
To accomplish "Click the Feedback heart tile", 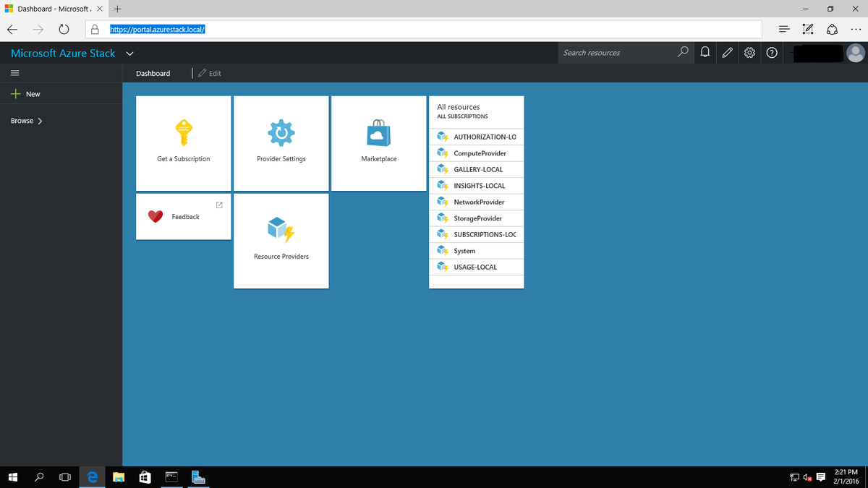I will point(184,216).
